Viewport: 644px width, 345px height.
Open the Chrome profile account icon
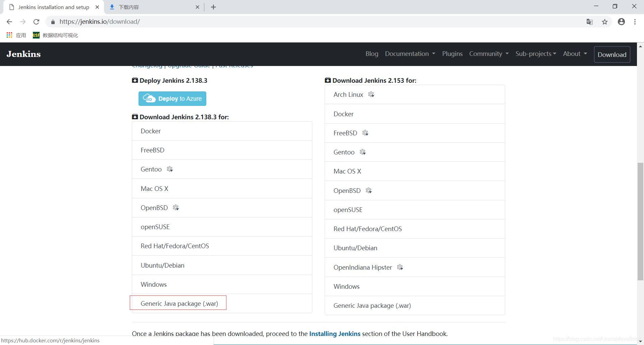[621, 22]
